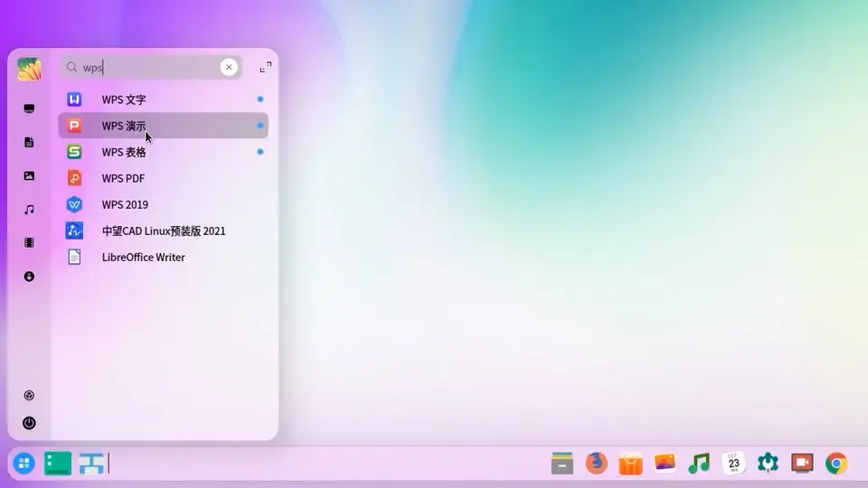Open the Music folder sidebar icon
The height and width of the screenshot is (488, 868).
tap(29, 210)
